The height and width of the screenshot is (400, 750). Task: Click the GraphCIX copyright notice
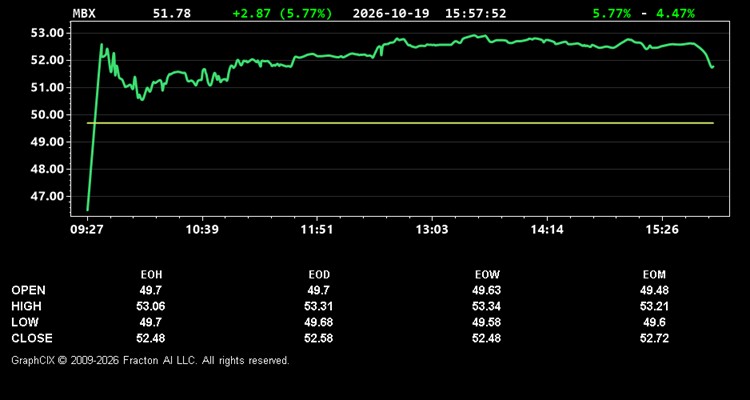pyautogui.click(x=150, y=360)
